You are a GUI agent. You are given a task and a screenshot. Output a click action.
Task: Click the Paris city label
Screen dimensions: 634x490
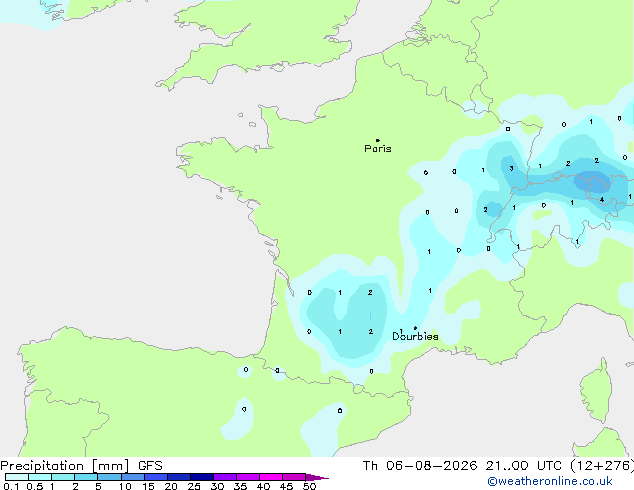pyautogui.click(x=378, y=149)
